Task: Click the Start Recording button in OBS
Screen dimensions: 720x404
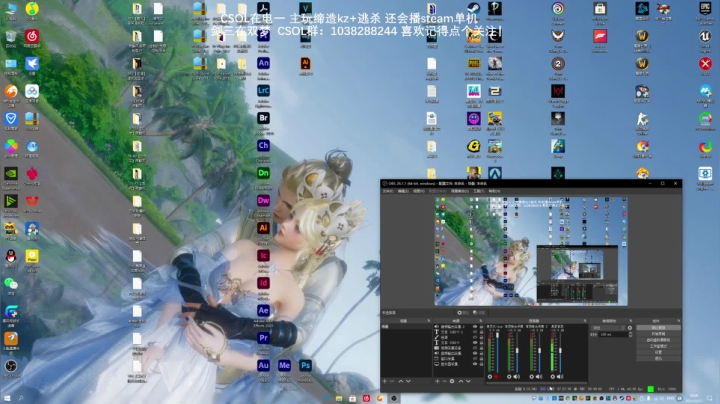Action: (x=658, y=334)
